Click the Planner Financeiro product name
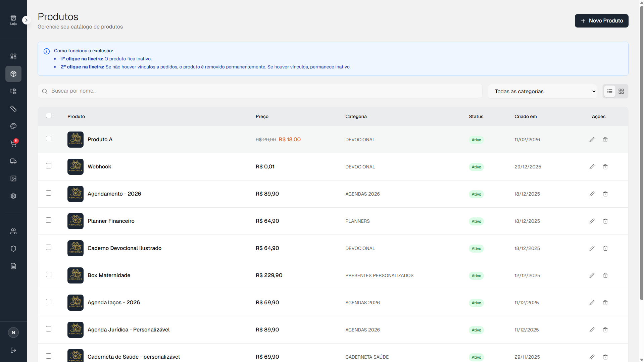 (x=111, y=221)
